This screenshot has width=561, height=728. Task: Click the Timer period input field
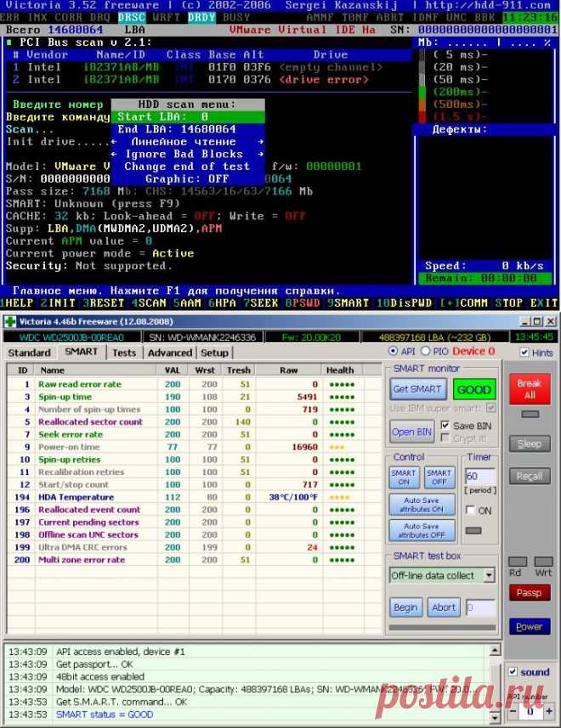tap(480, 476)
